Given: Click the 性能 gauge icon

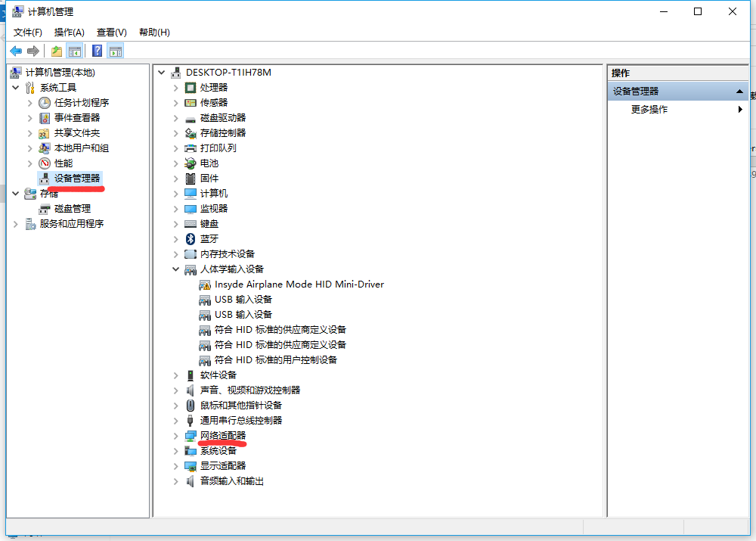Looking at the screenshot, I should click(x=45, y=163).
